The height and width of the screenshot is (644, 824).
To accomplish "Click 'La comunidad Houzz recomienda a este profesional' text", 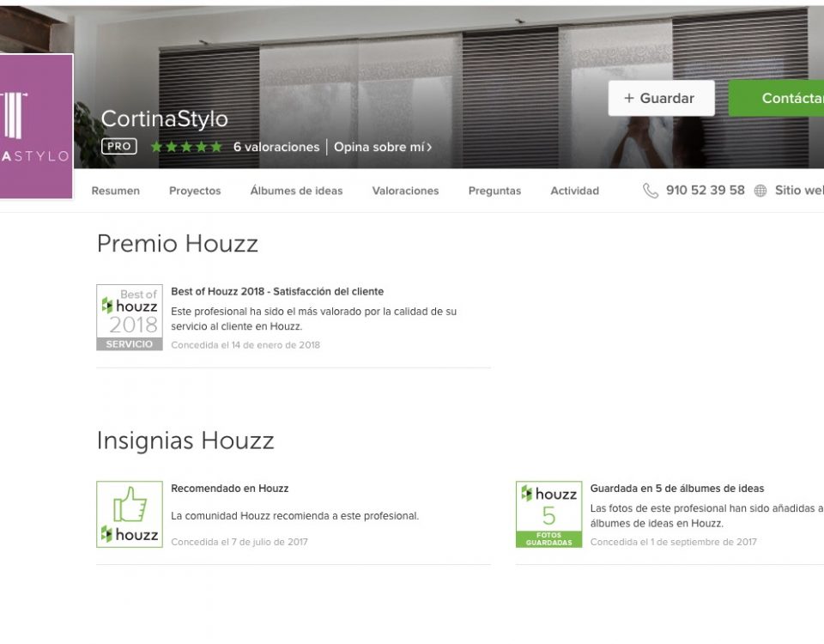I will (x=294, y=516).
